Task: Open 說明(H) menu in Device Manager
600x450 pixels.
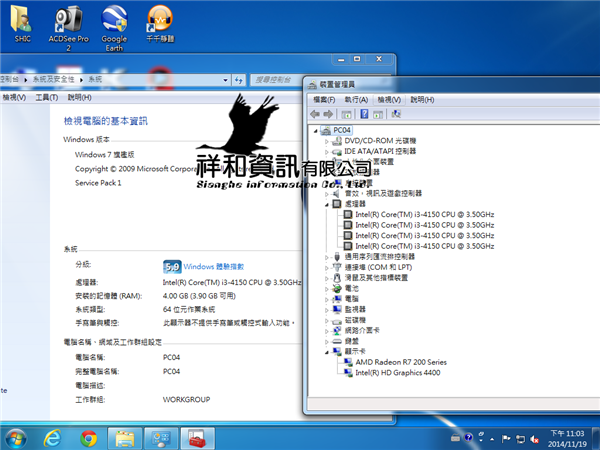Action: [422, 99]
